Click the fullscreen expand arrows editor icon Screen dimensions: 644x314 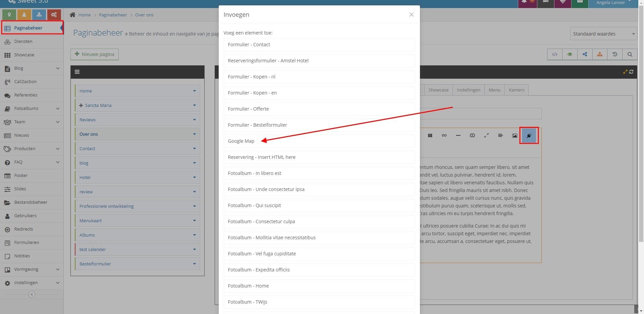coord(486,135)
